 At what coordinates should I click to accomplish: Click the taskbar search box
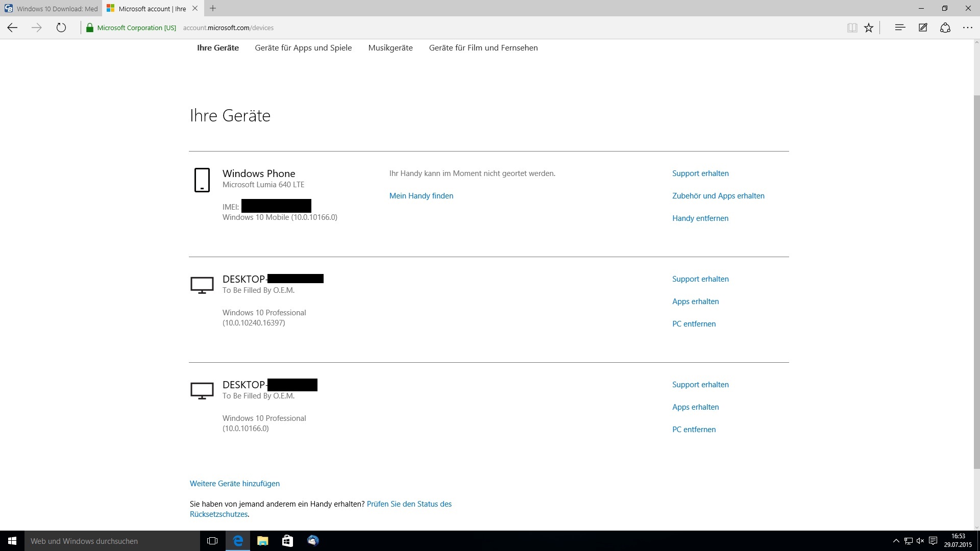click(112, 541)
